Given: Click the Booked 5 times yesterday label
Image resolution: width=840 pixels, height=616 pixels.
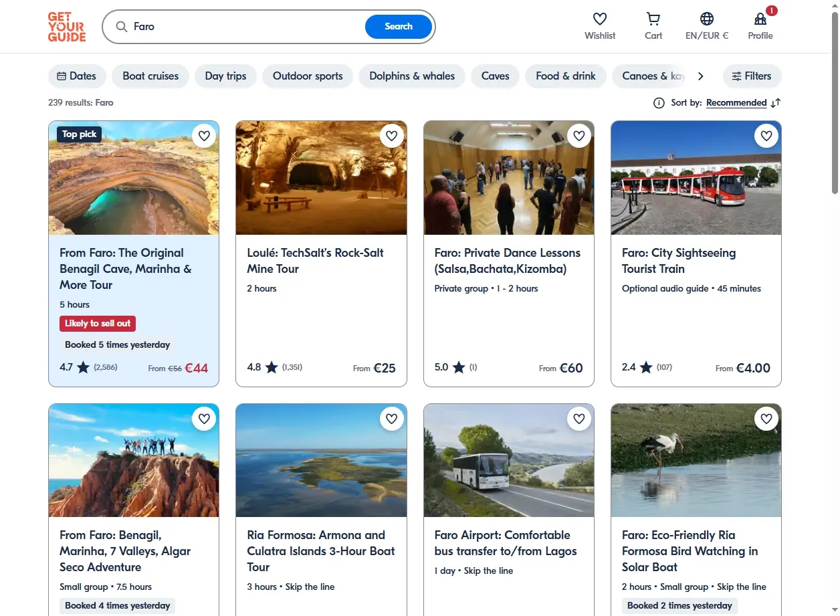Looking at the screenshot, I should 118,345.
